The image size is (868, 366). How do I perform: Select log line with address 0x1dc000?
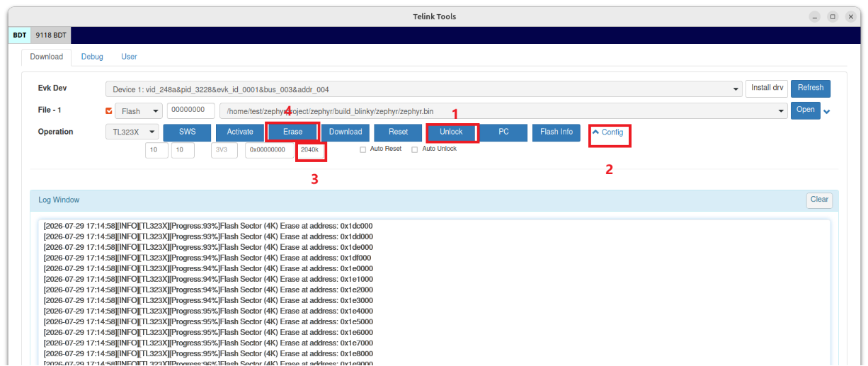(x=208, y=226)
